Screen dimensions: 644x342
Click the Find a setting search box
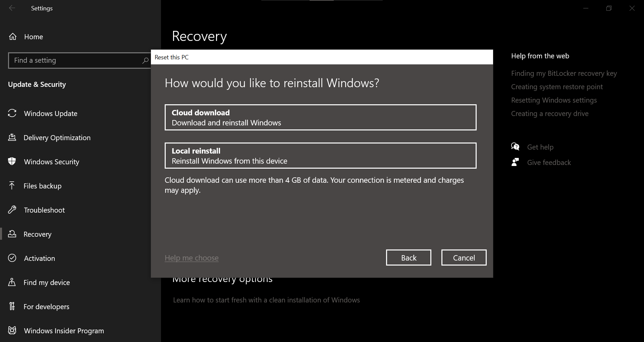(80, 60)
